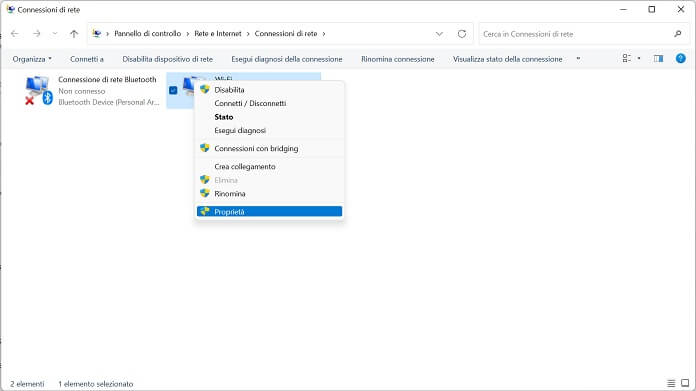Choose Connetti / Disconnetti
Image resolution: width=696 pixels, height=391 pixels.
pyautogui.click(x=269, y=103)
